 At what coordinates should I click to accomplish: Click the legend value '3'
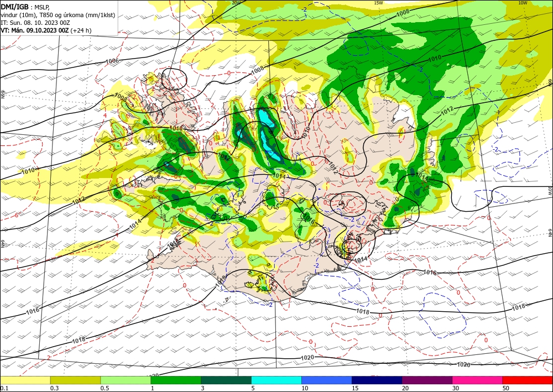coord(202,388)
